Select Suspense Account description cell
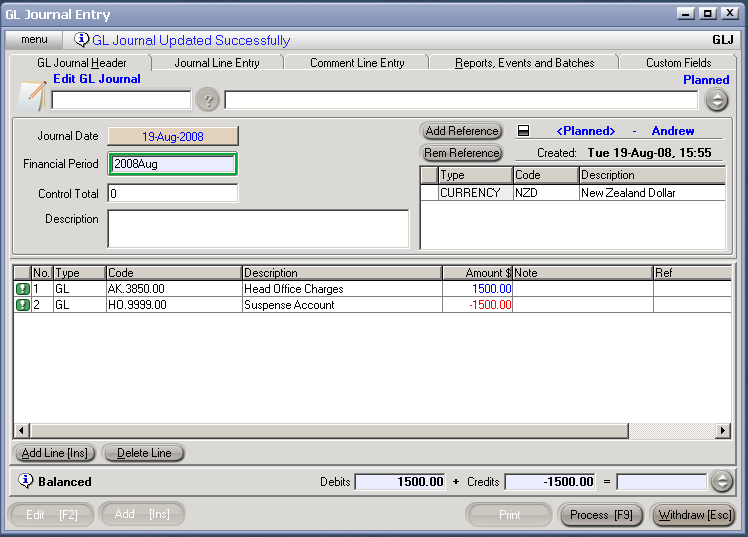The width and height of the screenshot is (748, 537). click(342, 305)
